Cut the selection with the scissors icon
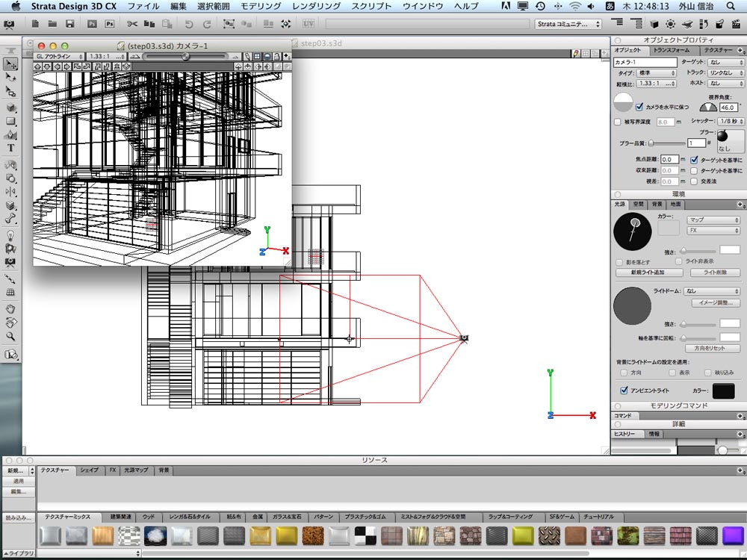This screenshot has height=560, width=747. 132,24
